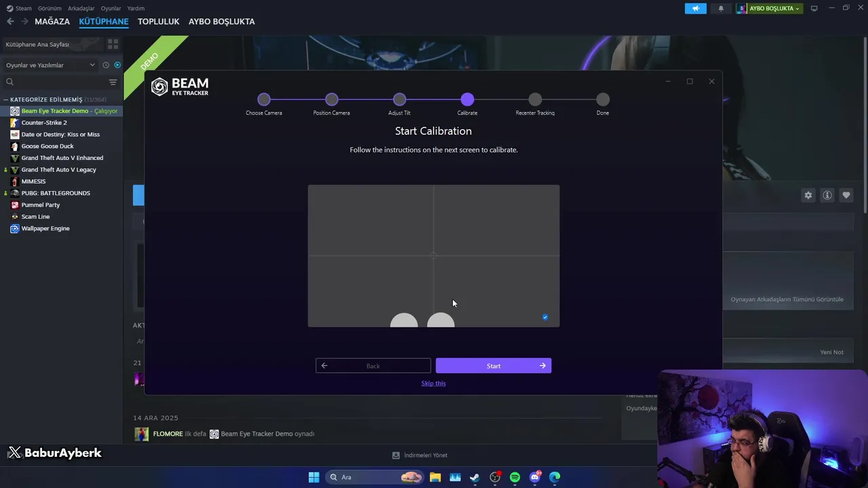Open game settings gear icon in Steam
The image size is (868, 488).
808,195
